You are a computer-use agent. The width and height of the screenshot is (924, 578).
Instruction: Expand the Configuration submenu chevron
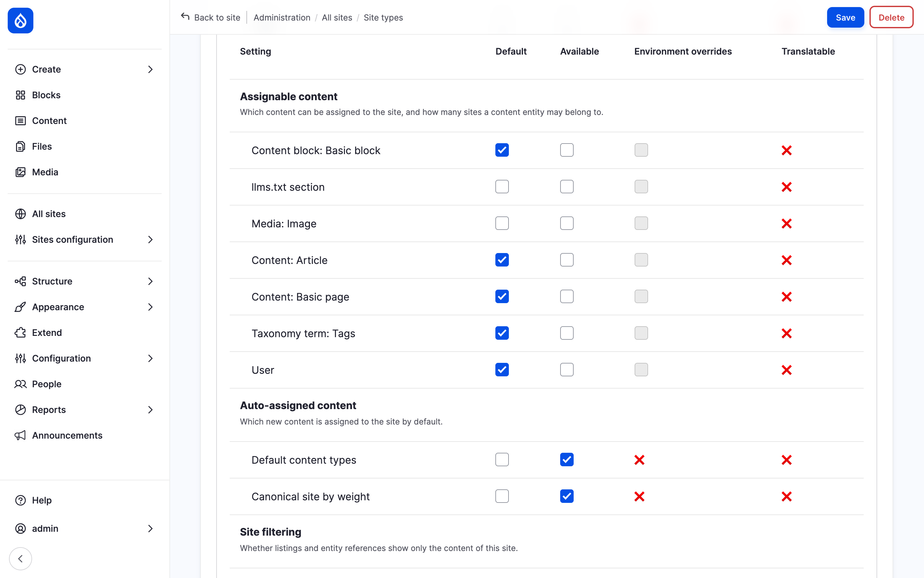pyautogui.click(x=150, y=358)
